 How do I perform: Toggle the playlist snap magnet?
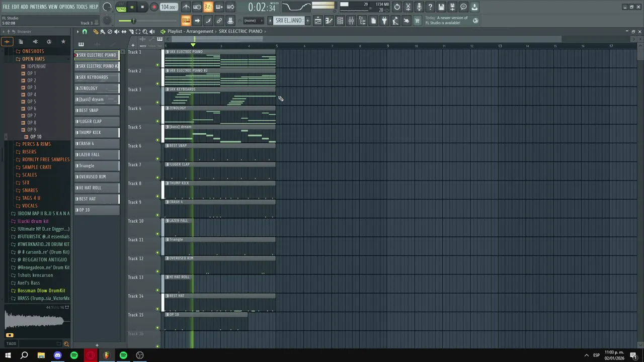(x=85, y=32)
